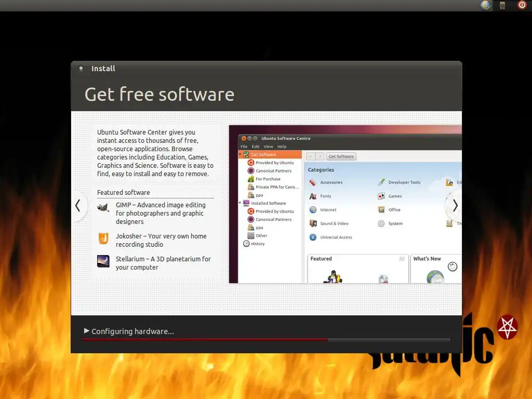
Task: Collapse the Installed Software tree arrow
Action: [240, 203]
